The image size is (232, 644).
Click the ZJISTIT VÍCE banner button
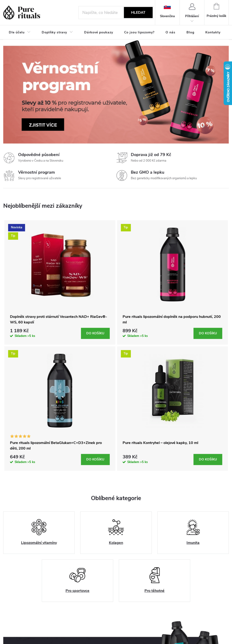click(x=43, y=125)
